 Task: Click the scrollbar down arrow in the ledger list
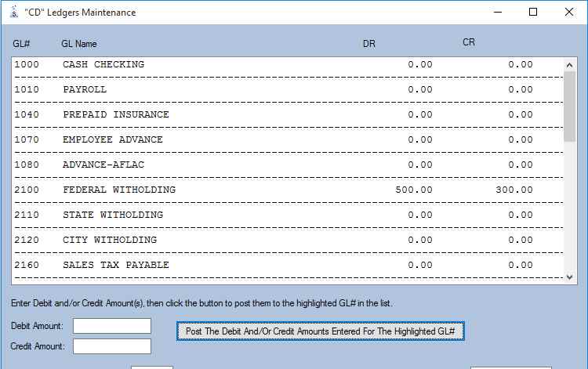(569, 277)
